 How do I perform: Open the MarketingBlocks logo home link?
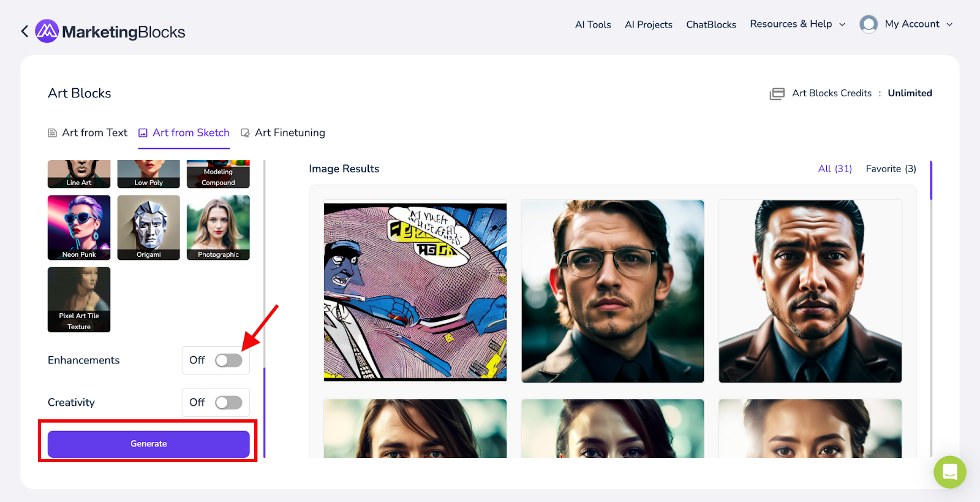(110, 31)
